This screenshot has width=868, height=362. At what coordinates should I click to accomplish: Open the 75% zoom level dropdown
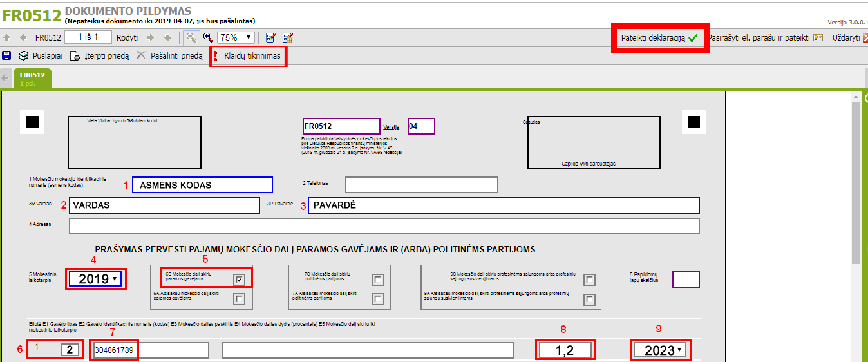[236, 37]
